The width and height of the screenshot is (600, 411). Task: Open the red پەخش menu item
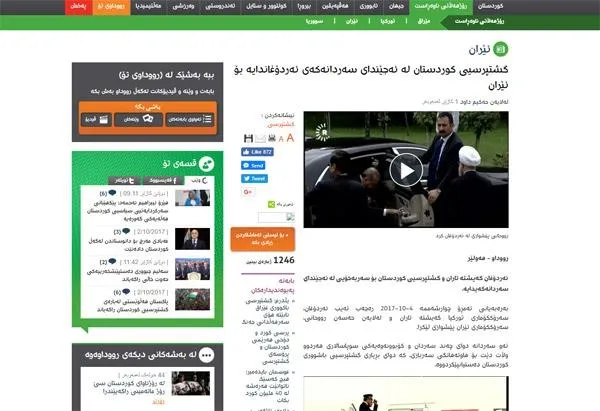[78, 7]
